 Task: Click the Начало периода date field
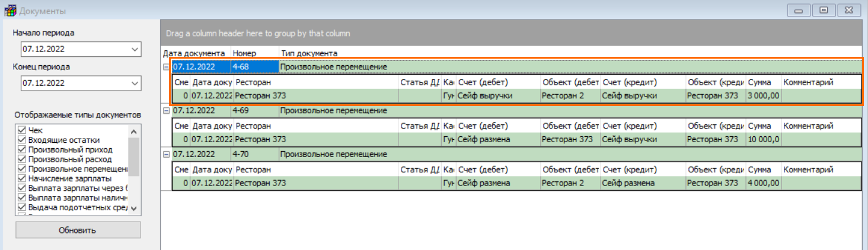pyautogui.click(x=71, y=49)
